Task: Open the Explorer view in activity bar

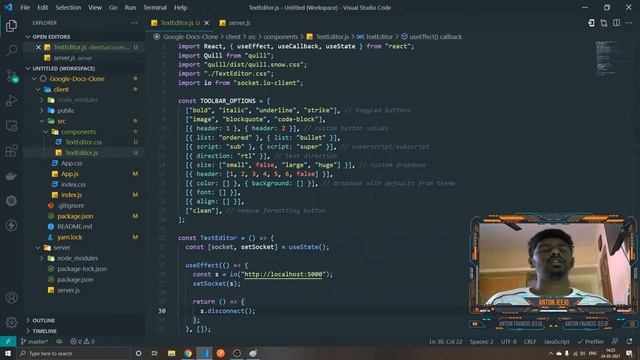Action: tap(11, 26)
